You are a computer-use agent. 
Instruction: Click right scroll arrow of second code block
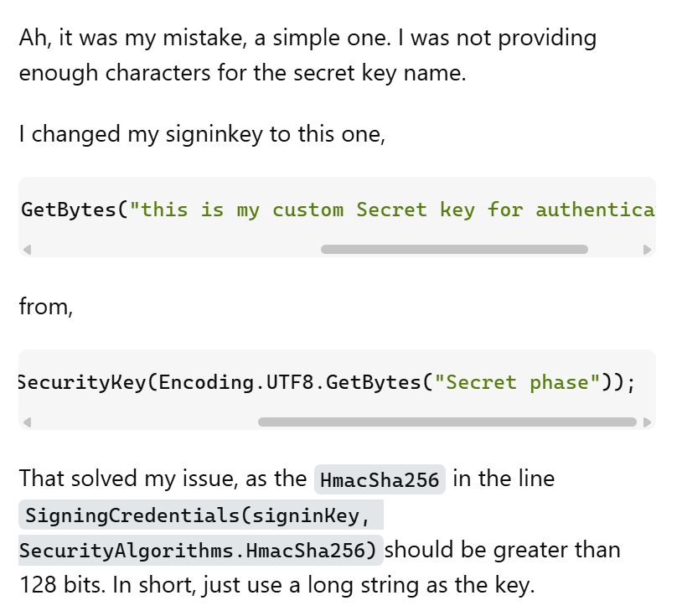click(647, 422)
